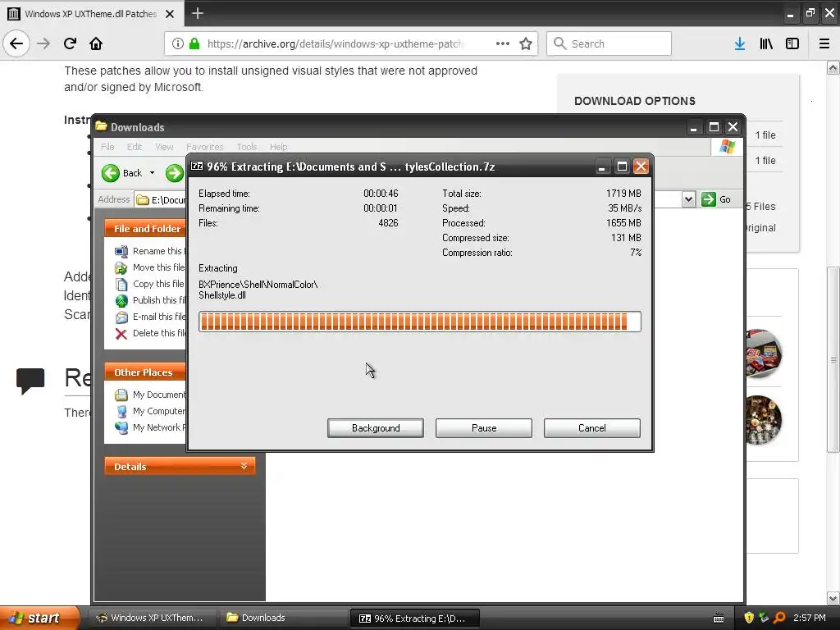Click green Forward arrow in Downloads window
Image resolution: width=840 pixels, height=630 pixels.
(174, 173)
